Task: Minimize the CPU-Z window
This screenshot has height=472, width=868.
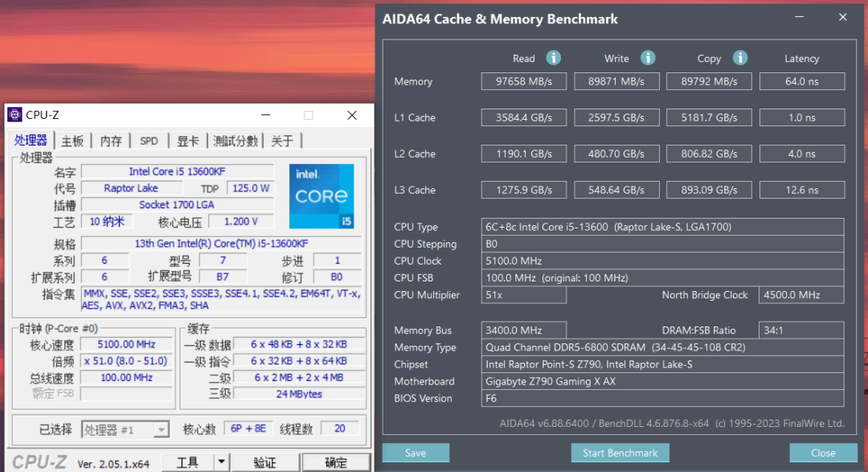Action: click(266, 115)
